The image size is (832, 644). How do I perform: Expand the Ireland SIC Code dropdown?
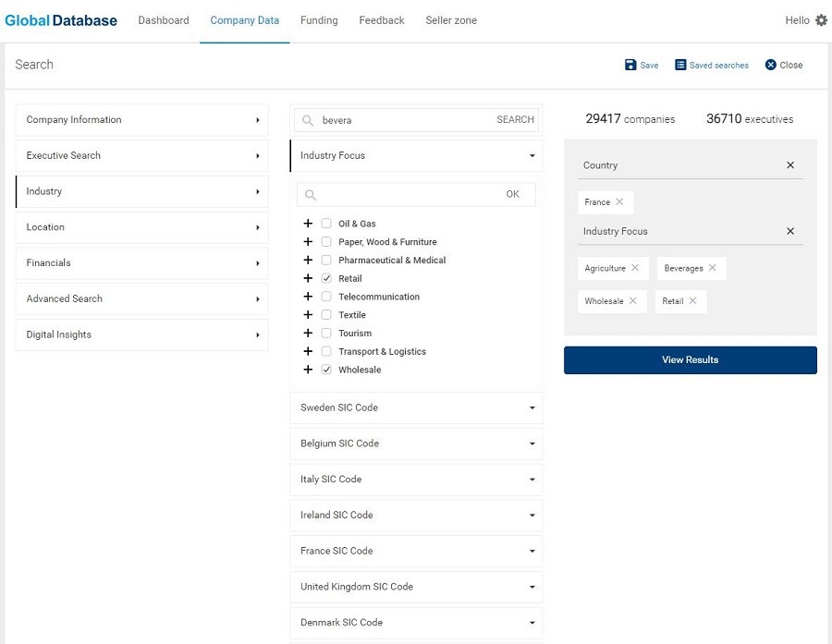(416, 515)
